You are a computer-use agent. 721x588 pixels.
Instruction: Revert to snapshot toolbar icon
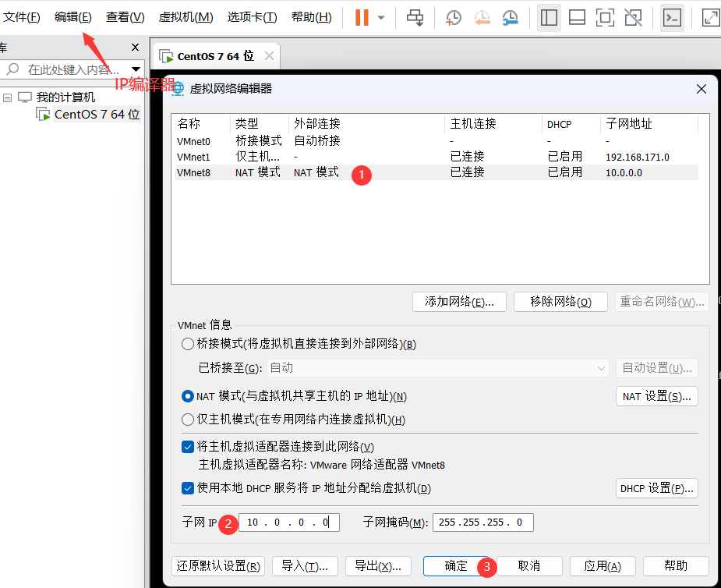(482, 17)
